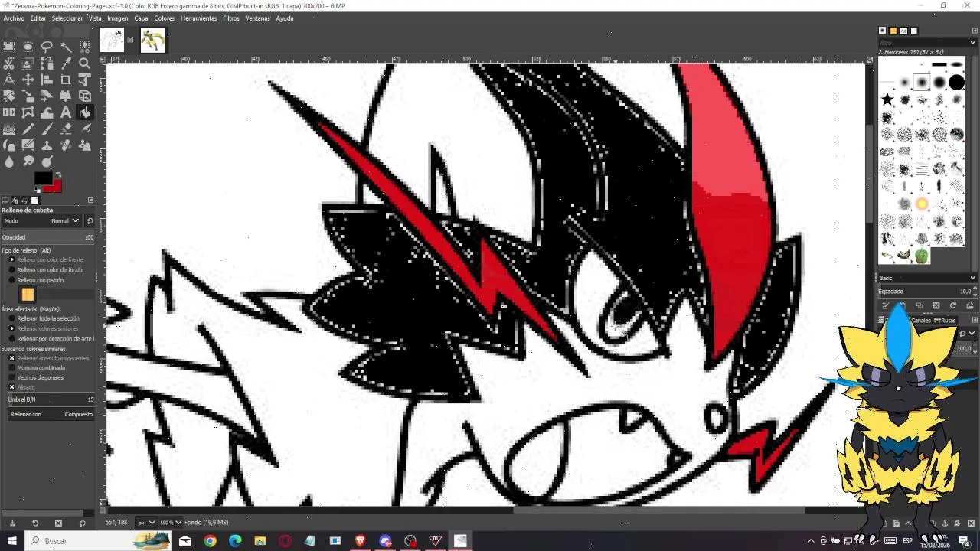Open the Herramientas menu

[199, 18]
